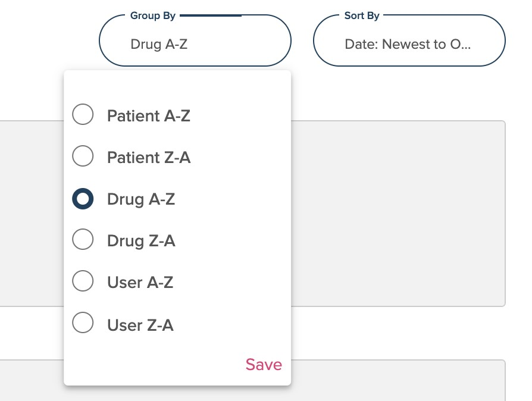This screenshot has width=532, height=401.
Task: Click the "User Z-A" option text
Action: click(x=140, y=325)
